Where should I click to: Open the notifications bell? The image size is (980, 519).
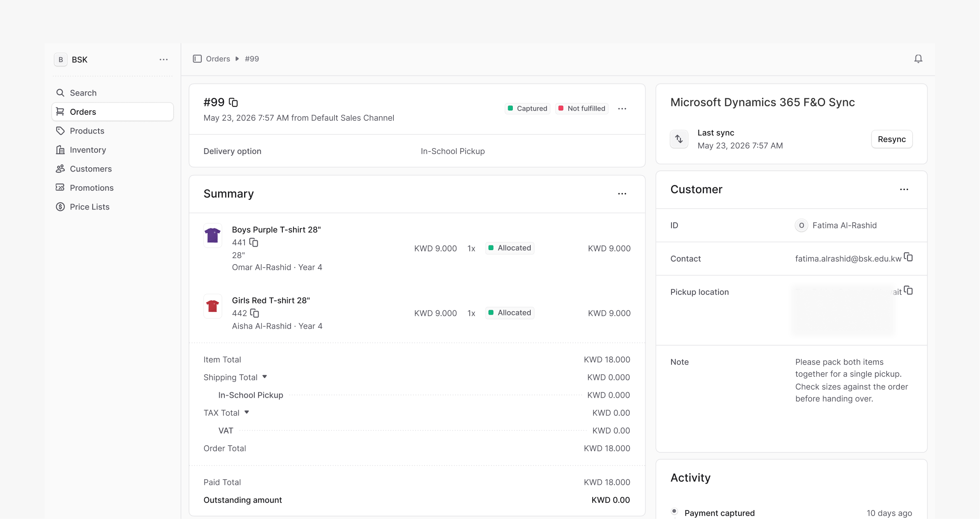click(x=918, y=59)
